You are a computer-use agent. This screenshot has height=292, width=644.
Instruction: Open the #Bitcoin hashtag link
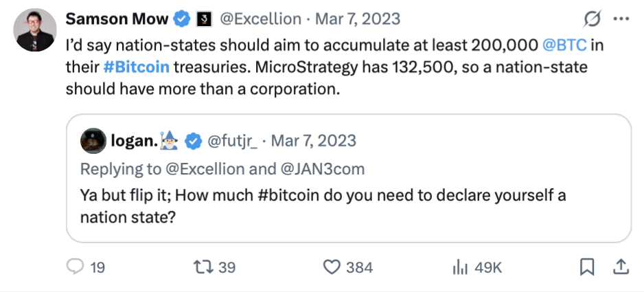click(x=137, y=68)
